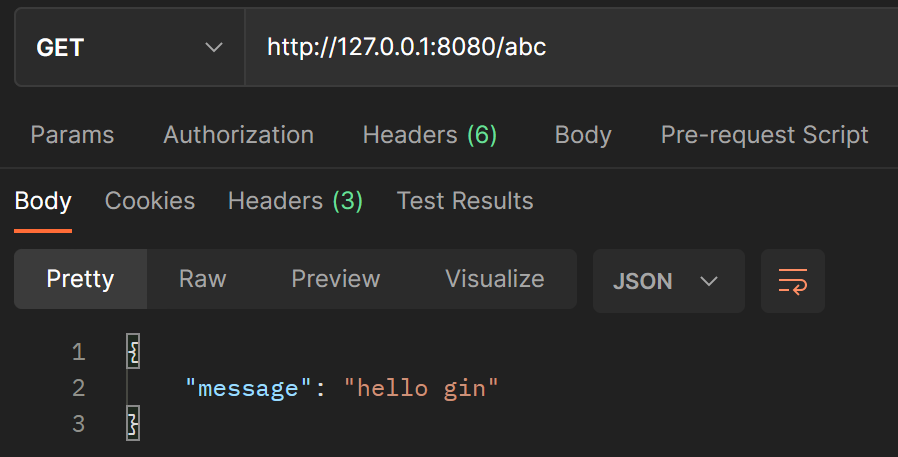
Task: Toggle the wrap lines icon
Action: pos(792,281)
